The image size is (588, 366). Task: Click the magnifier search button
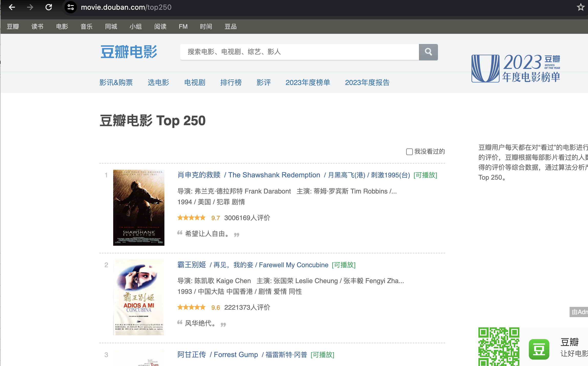click(428, 52)
